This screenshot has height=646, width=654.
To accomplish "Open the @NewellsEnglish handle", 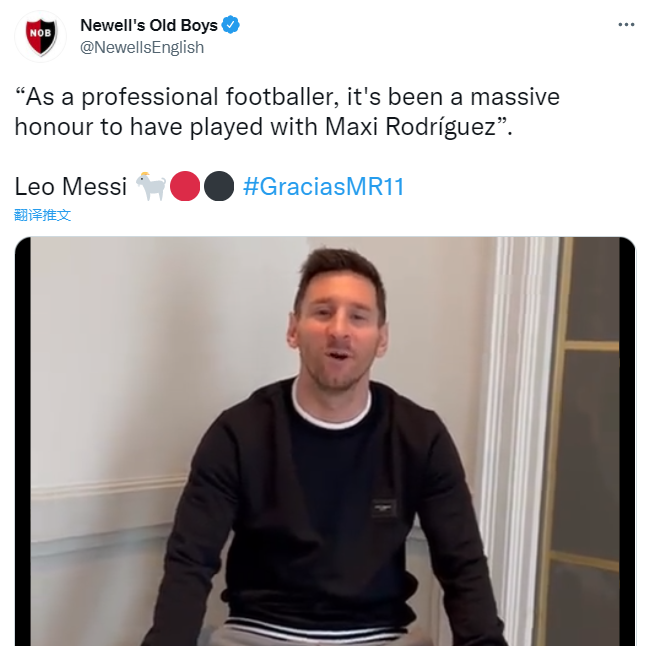I will coord(142,48).
